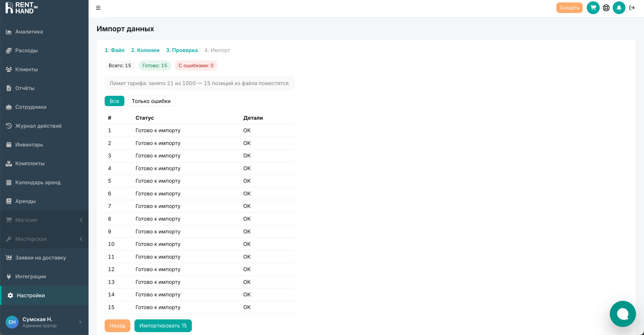Go back to step 2. Колонки
The width and height of the screenshot is (644, 335).
tap(145, 50)
